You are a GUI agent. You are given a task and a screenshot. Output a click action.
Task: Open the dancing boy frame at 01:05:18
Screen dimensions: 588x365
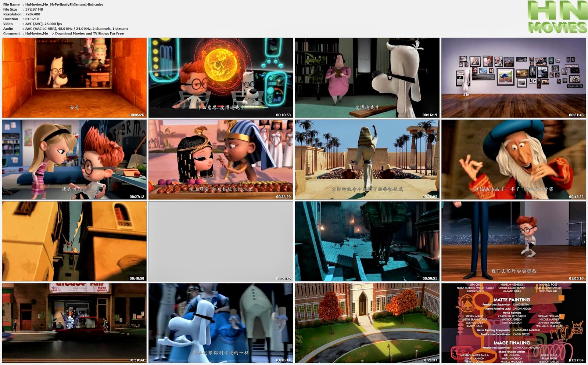click(x=514, y=241)
